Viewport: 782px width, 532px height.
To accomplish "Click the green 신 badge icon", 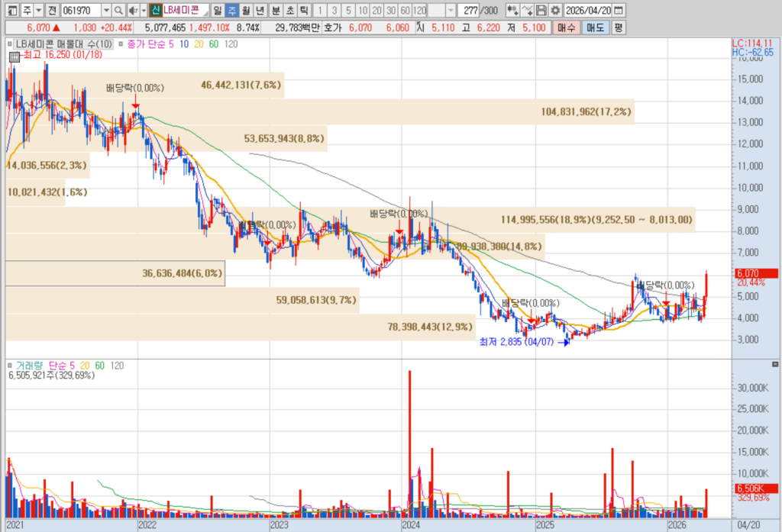I will pyautogui.click(x=156, y=10).
